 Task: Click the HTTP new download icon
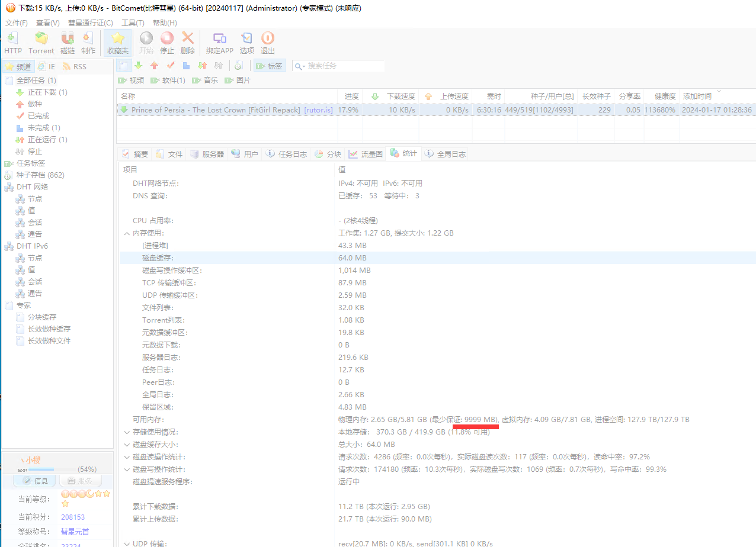pyautogui.click(x=12, y=43)
